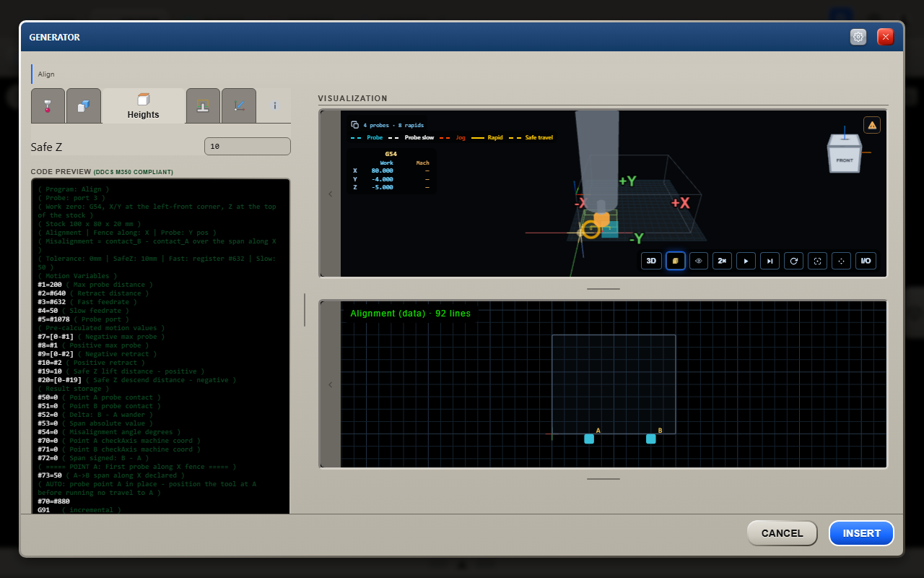924x578 pixels.
Task: Click the Safe Z value input field
Action: 248,147
